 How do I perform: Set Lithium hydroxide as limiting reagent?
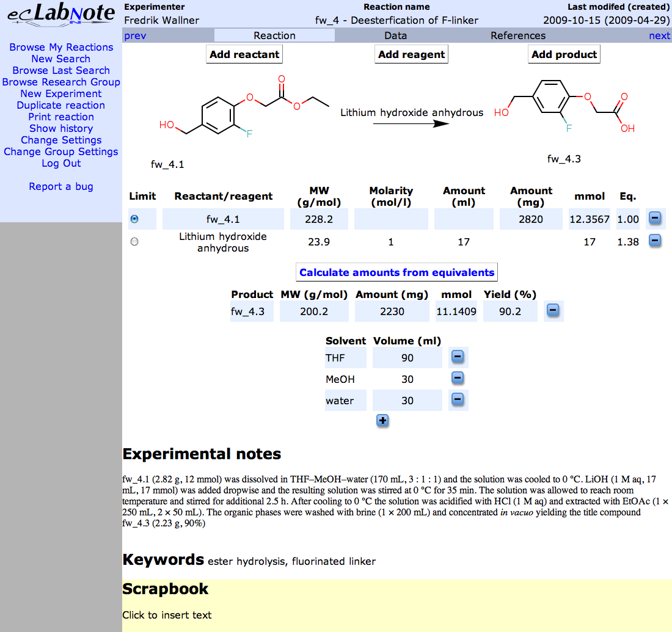coord(135,242)
